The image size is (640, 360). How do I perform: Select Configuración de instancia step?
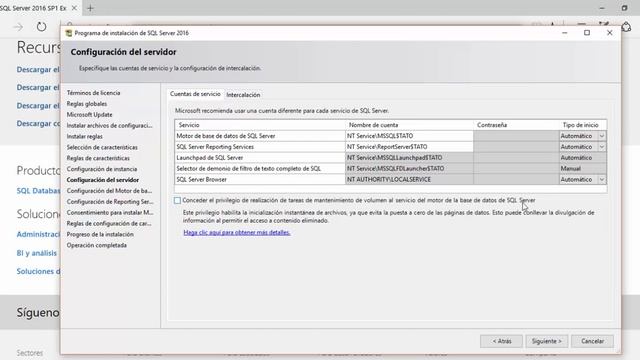click(x=102, y=169)
